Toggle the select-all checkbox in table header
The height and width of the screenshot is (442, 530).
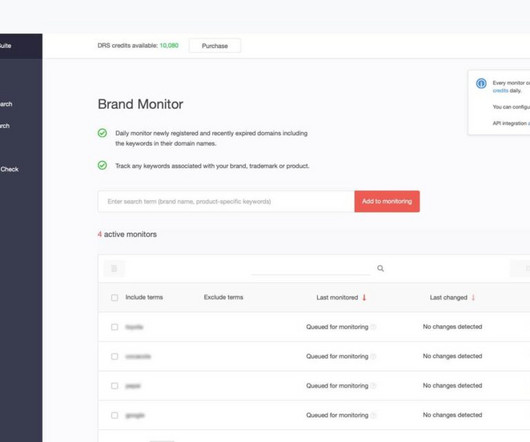point(115,297)
